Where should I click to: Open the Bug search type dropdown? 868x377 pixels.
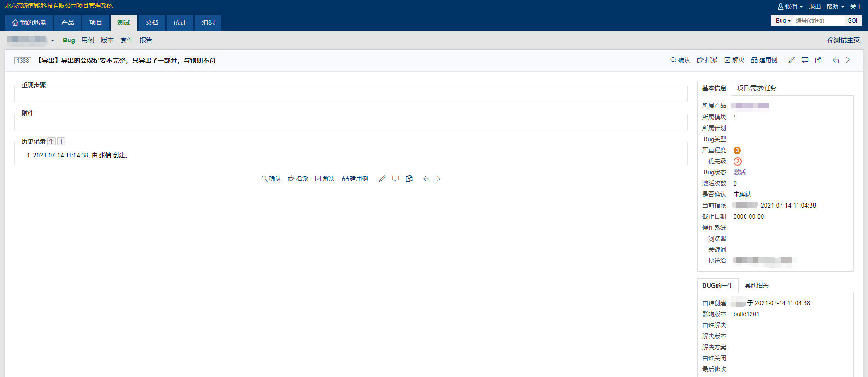tap(782, 21)
